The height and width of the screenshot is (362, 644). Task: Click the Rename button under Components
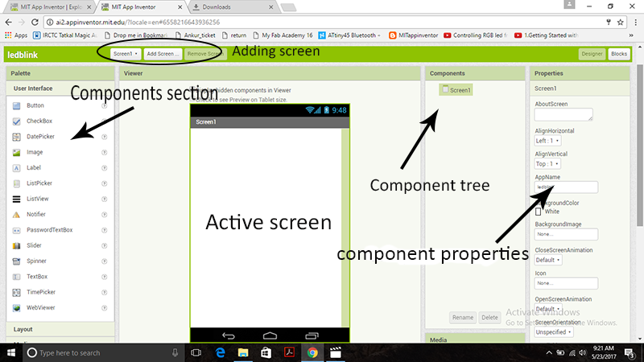click(x=462, y=317)
